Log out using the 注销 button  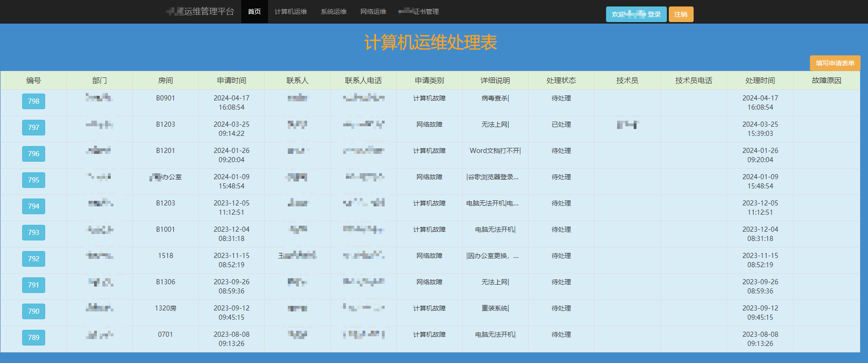(x=681, y=14)
